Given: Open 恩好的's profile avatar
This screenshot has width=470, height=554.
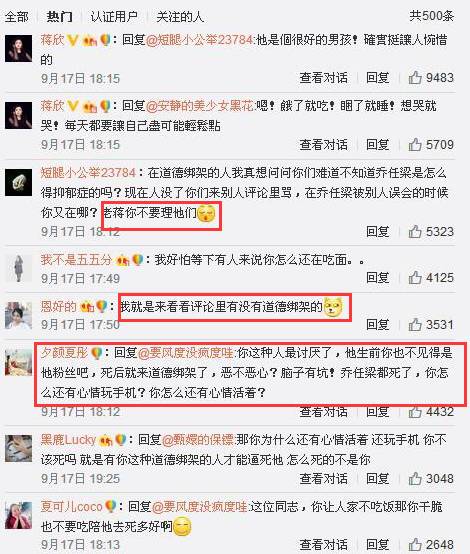Looking at the screenshot, I should point(18,316).
